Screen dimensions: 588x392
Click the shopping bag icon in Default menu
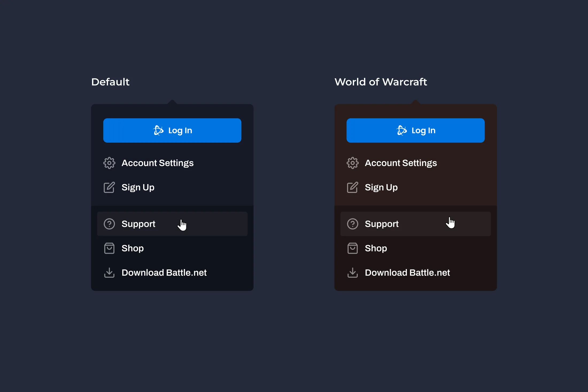[109, 248]
